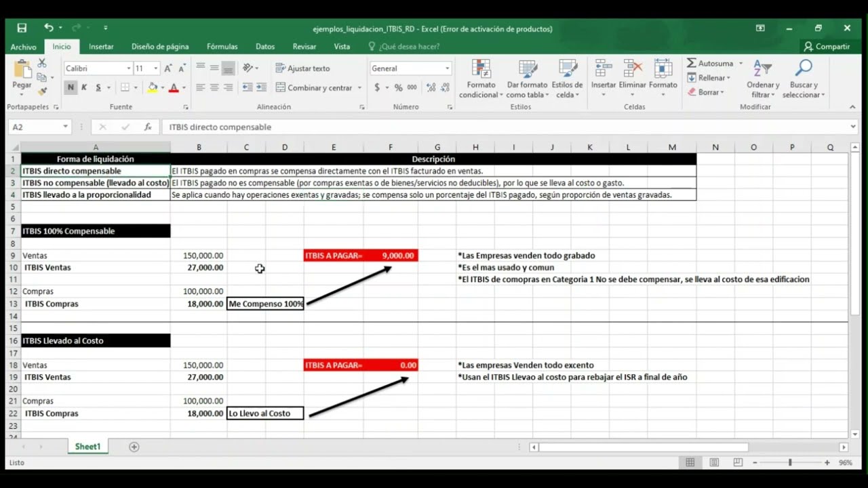Toggle Ajustar texto wrap option

click(x=302, y=68)
